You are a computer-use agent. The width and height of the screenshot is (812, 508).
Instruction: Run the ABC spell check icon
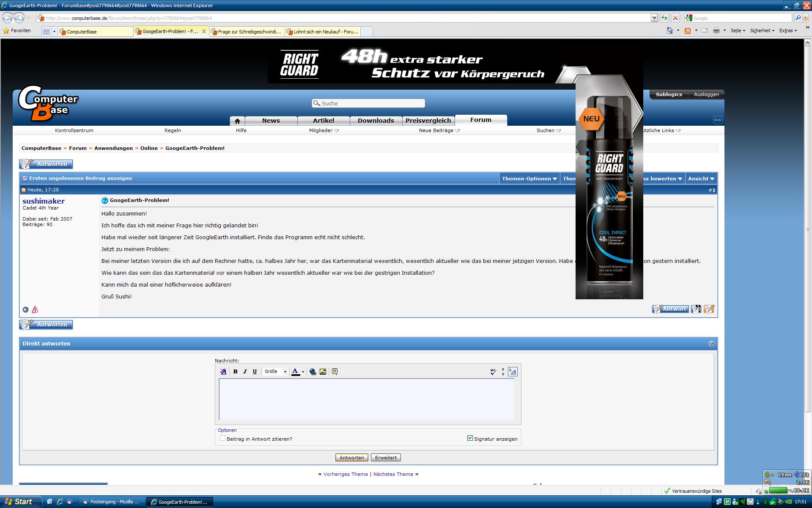tap(493, 372)
